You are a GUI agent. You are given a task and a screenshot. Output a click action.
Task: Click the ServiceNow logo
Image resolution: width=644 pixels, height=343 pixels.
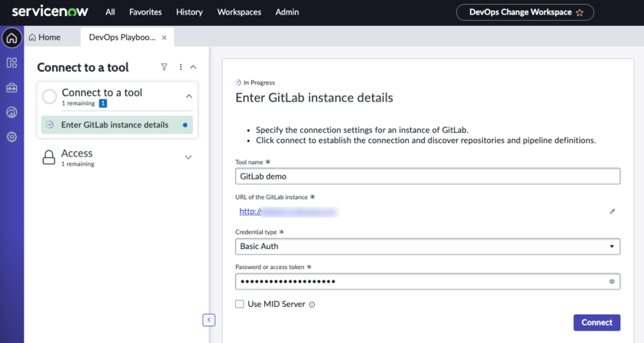point(50,11)
